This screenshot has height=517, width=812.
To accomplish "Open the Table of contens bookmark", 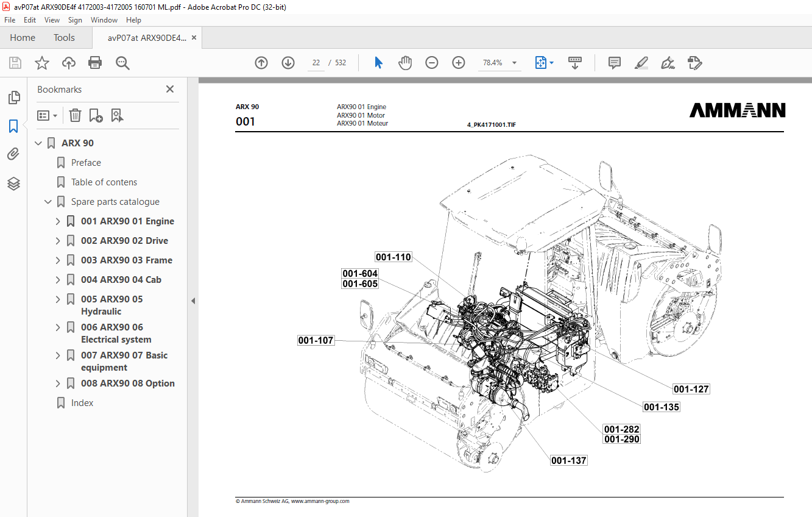I will tap(104, 182).
